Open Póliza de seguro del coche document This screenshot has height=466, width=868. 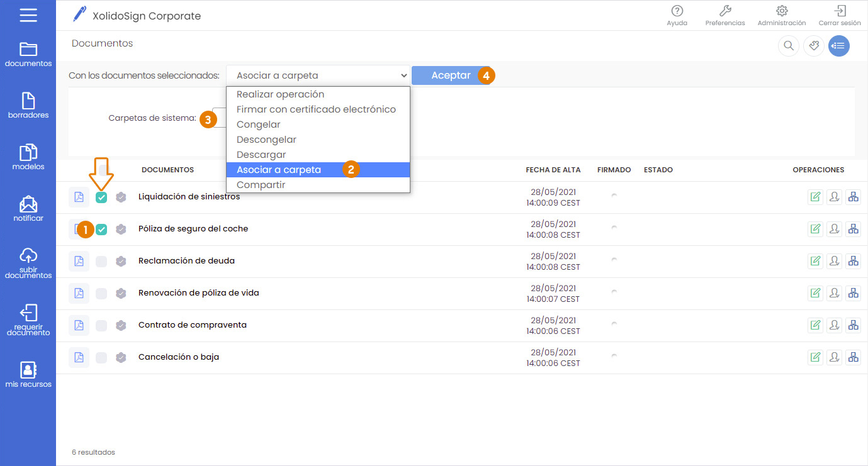(193, 229)
